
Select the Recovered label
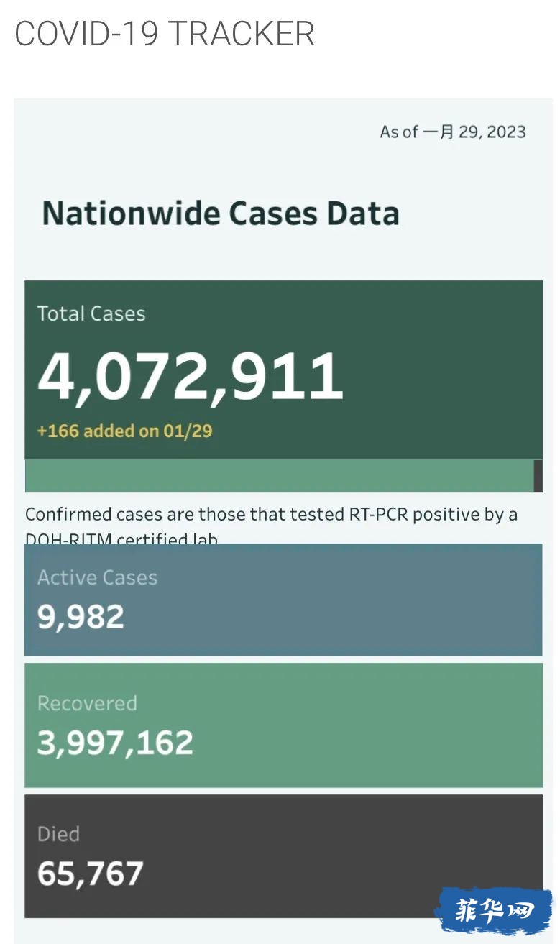87,703
